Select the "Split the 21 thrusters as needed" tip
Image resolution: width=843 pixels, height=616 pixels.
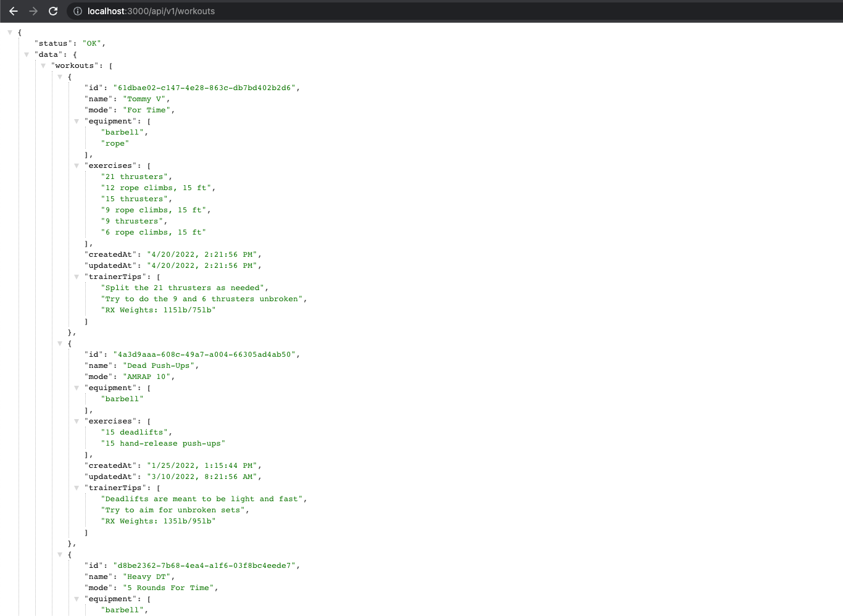point(183,288)
